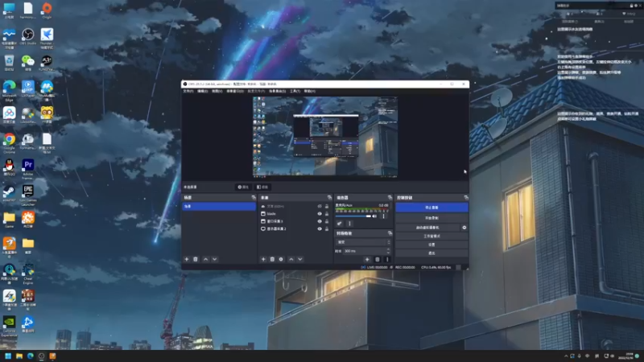Open the WeChat desktop icon

click(x=28, y=63)
